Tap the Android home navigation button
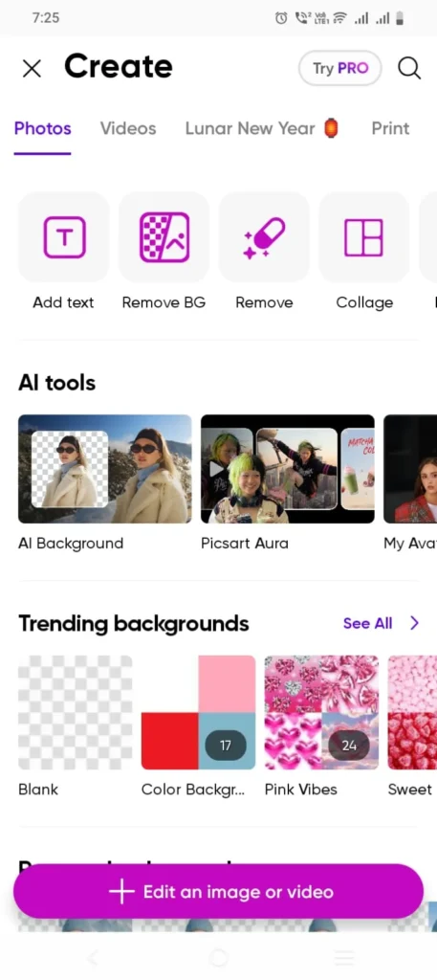 point(218,957)
